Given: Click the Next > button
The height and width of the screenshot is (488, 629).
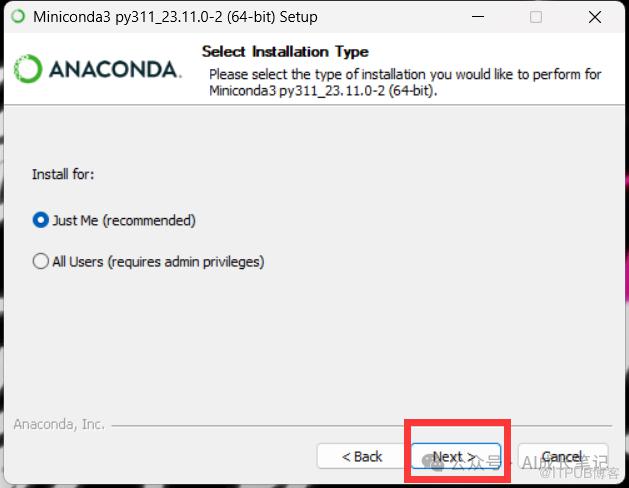Looking at the screenshot, I should [x=456, y=456].
